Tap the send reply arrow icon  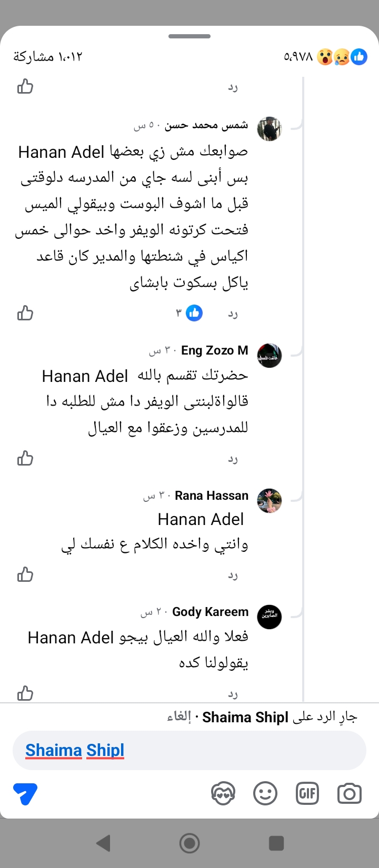[x=25, y=793]
